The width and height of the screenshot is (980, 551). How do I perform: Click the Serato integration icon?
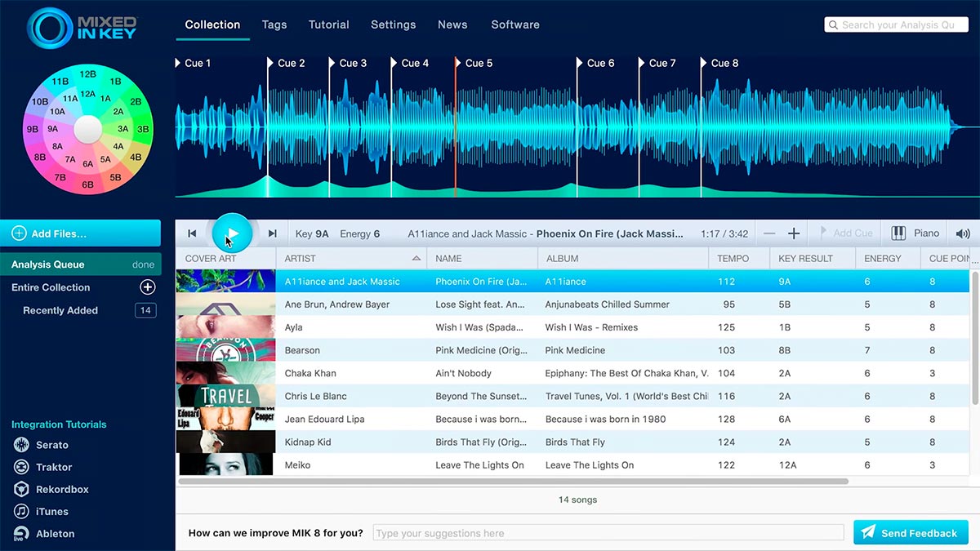pos(21,445)
